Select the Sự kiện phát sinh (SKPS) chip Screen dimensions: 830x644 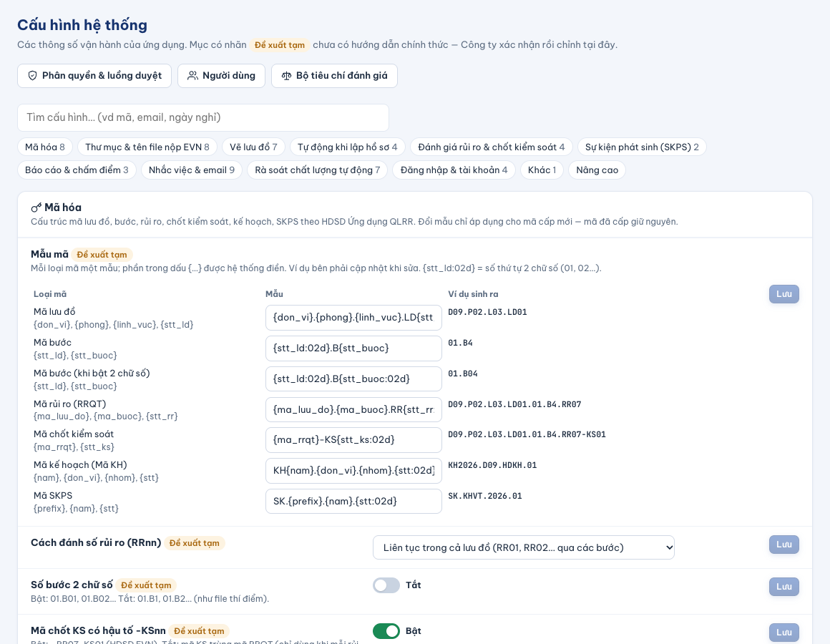click(642, 147)
